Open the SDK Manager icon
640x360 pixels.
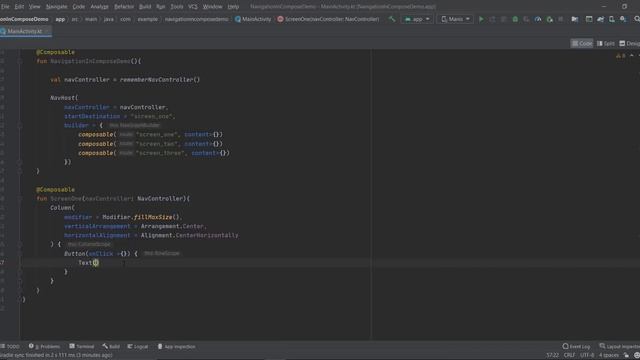point(623,19)
